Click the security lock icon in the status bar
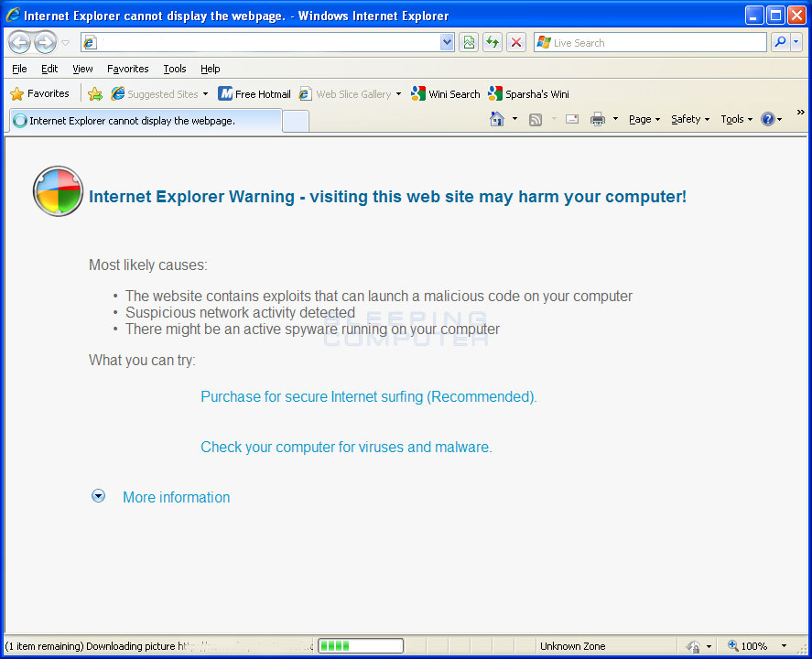 click(x=693, y=646)
